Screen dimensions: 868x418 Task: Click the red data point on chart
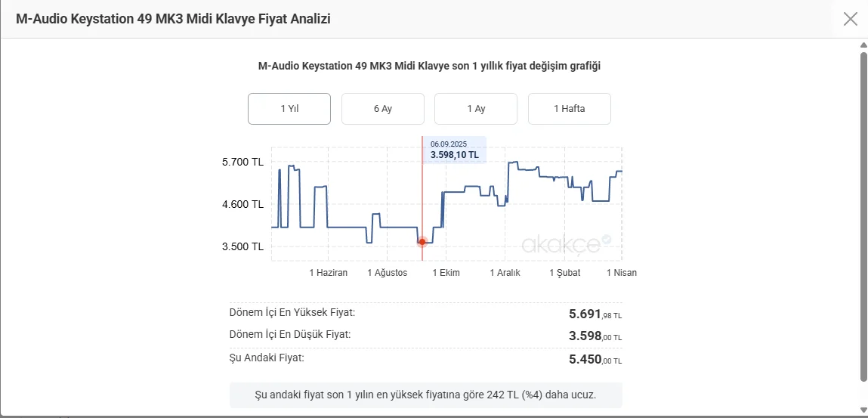pos(422,242)
